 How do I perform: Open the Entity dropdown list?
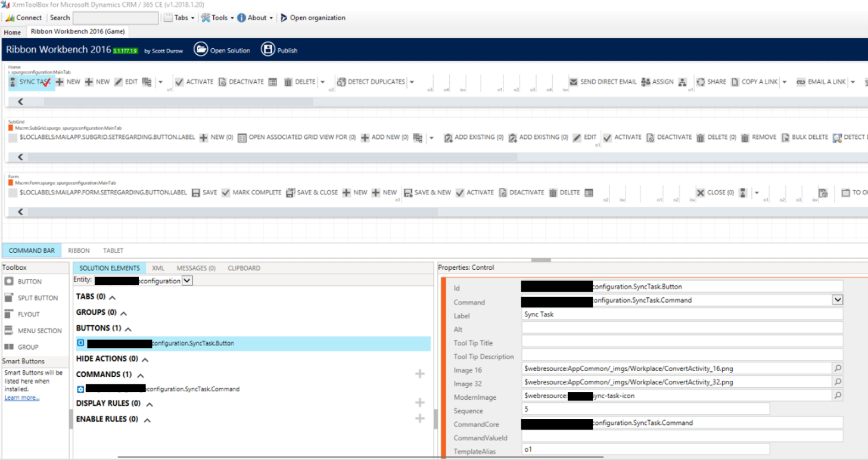click(x=187, y=281)
